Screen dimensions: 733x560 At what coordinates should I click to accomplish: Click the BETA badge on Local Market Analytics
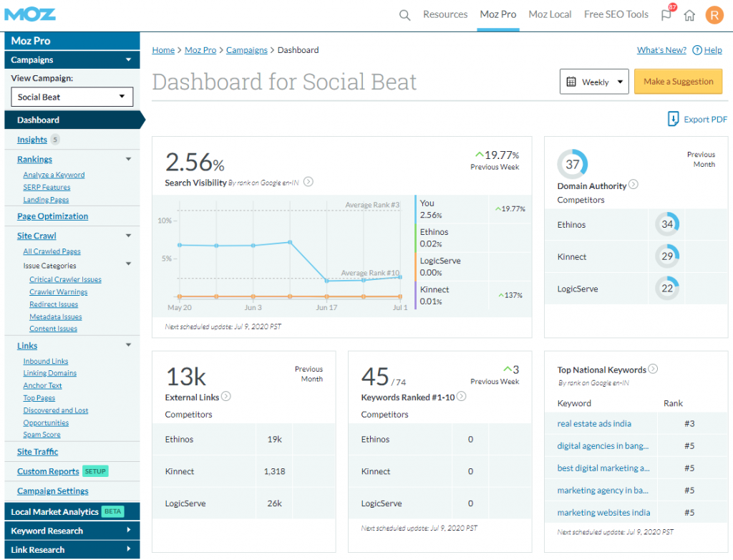pyautogui.click(x=112, y=511)
